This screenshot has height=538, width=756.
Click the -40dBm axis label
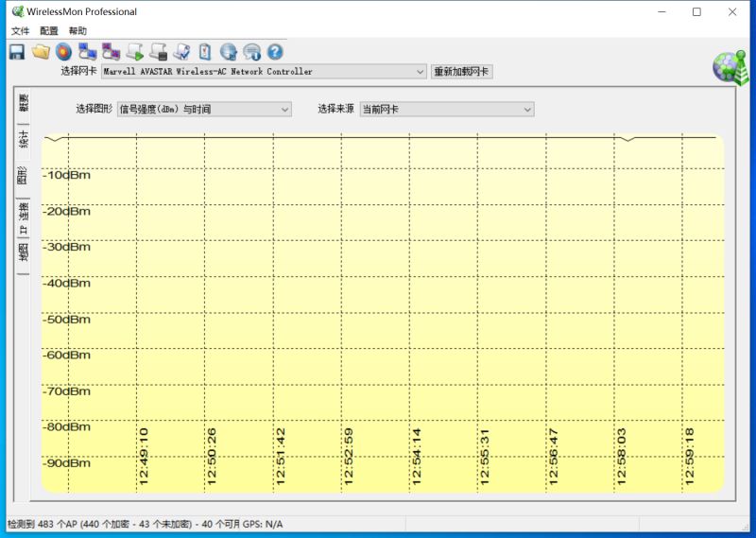[66, 284]
